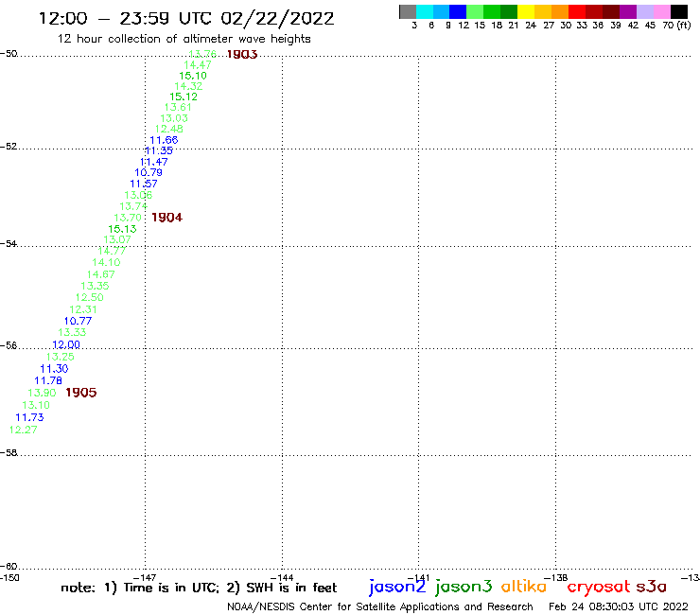Click the subtitle '12 hour collection of altimeter wave heights'

pos(184,39)
